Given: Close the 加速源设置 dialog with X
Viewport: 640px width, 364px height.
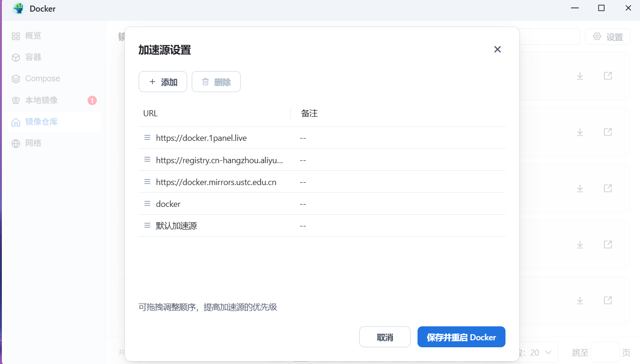Looking at the screenshot, I should (498, 49).
